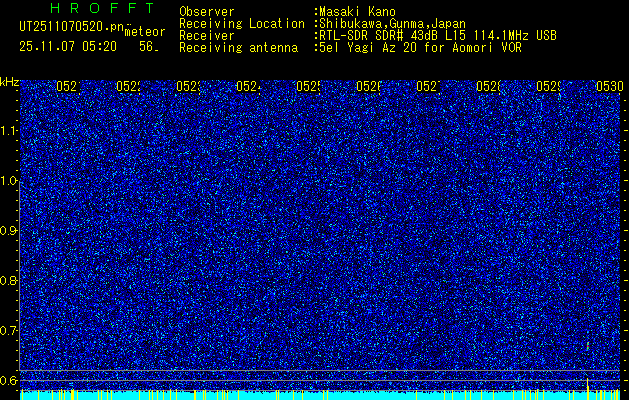Screen dimensions: 629x400
Task: Click the 0530 time marker
Action: tap(610, 86)
